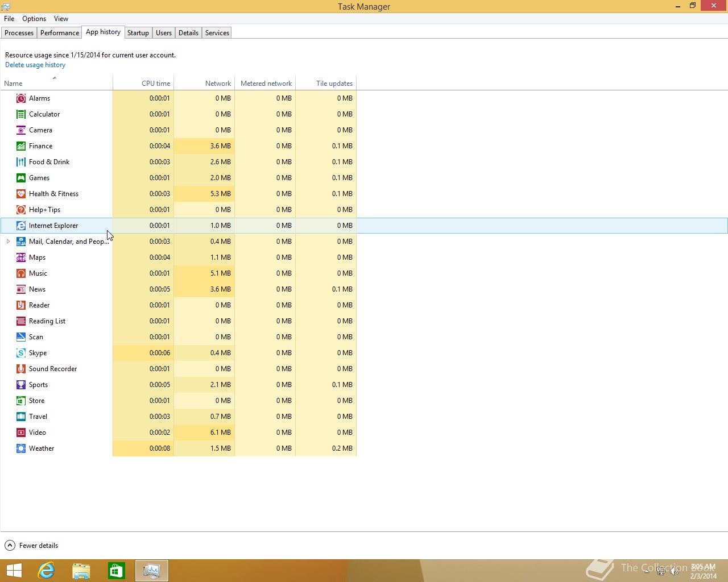The width and height of the screenshot is (728, 582).
Task: Click the Skype app icon
Action: coord(21,353)
